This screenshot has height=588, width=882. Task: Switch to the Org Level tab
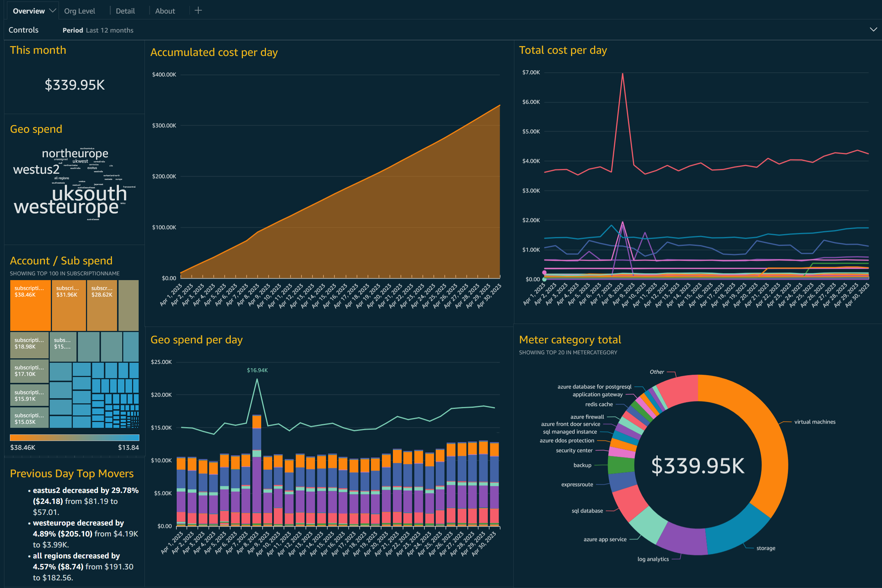[x=79, y=11]
